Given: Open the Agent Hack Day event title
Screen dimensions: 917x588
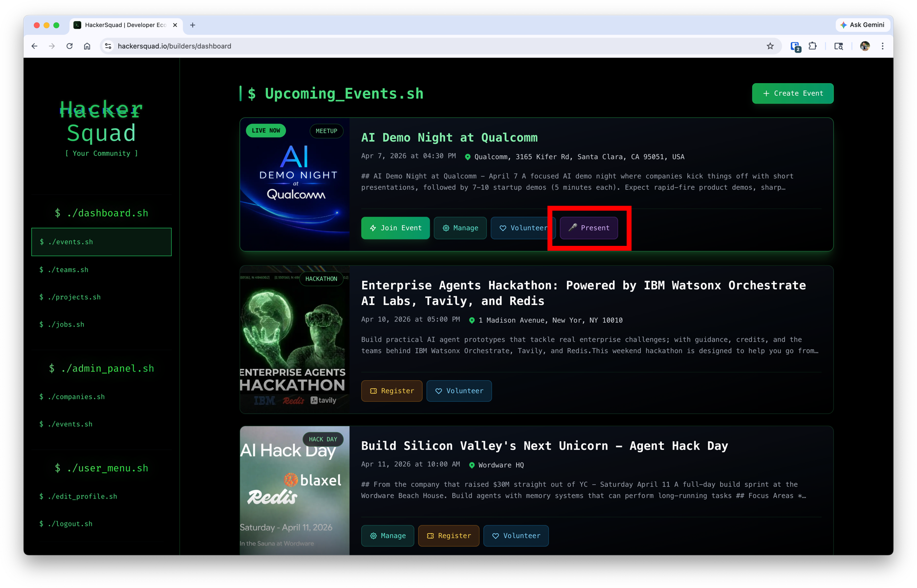Looking at the screenshot, I should [x=545, y=446].
